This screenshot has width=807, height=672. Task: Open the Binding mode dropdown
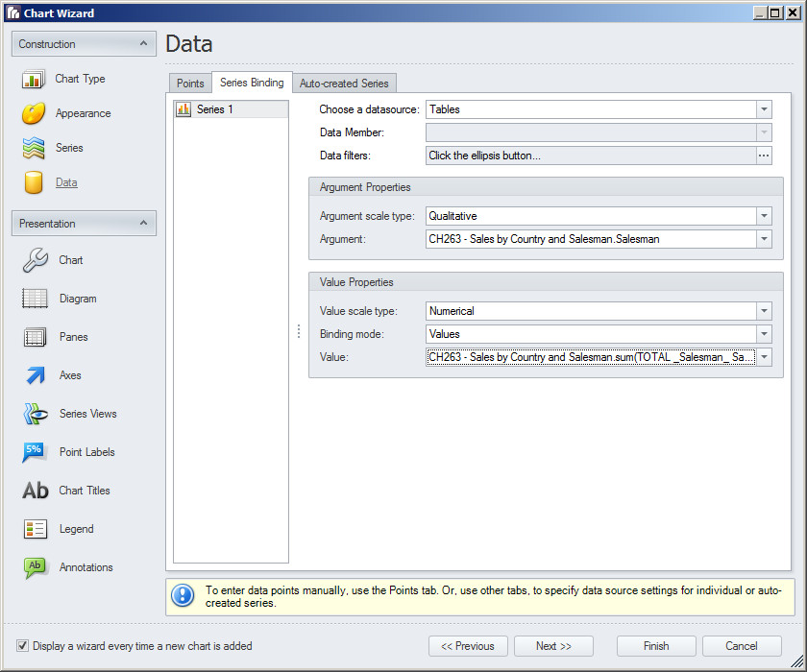(x=764, y=334)
